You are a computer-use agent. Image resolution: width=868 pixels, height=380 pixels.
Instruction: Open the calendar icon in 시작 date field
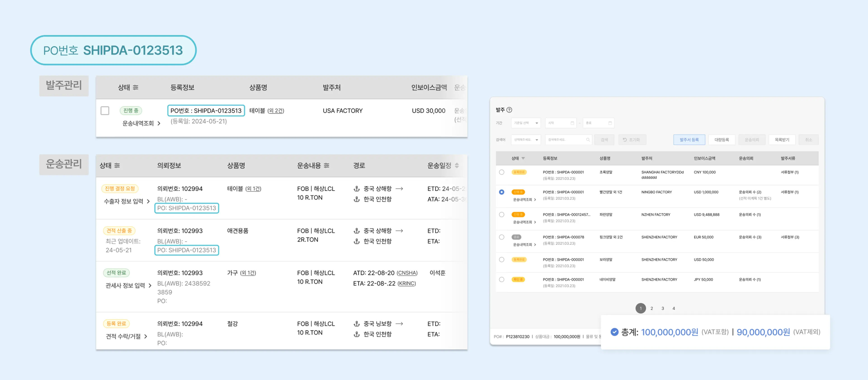(572, 123)
